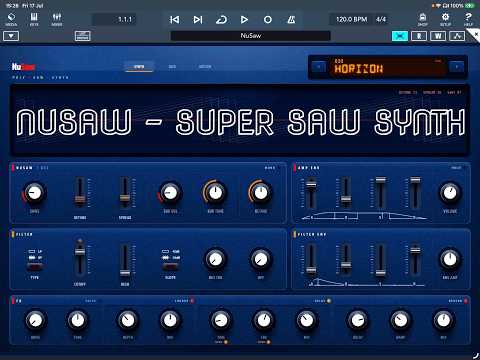Viewport: 480px width, 360px height.
Task: Toggle the Read automation R button
Action: 419,36
